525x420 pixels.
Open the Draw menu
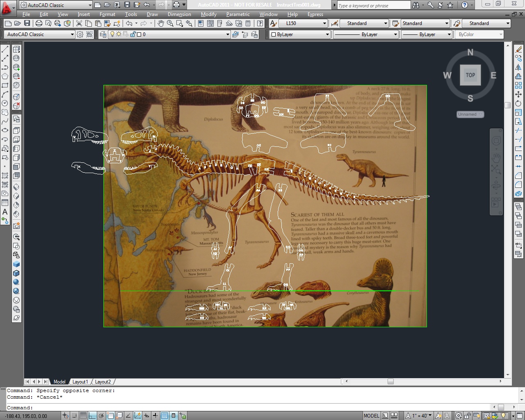(x=152, y=14)
